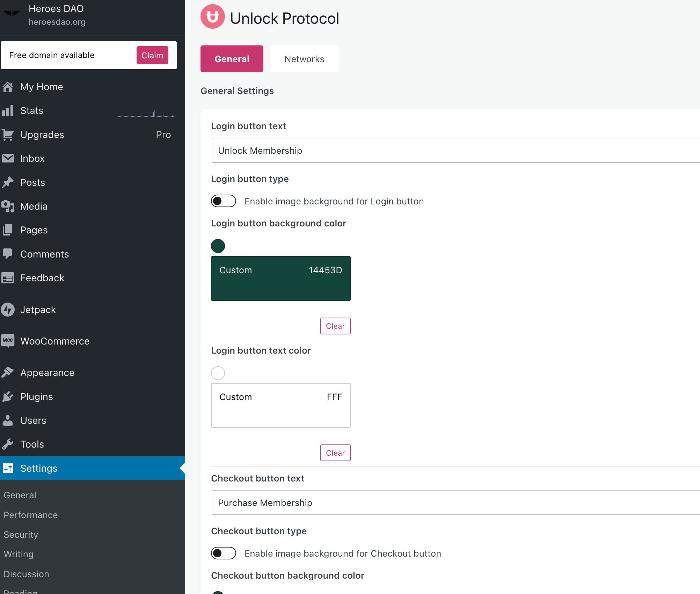Clear the login button text color
This screenshot has width=700, height=594.
click(335, 453)
